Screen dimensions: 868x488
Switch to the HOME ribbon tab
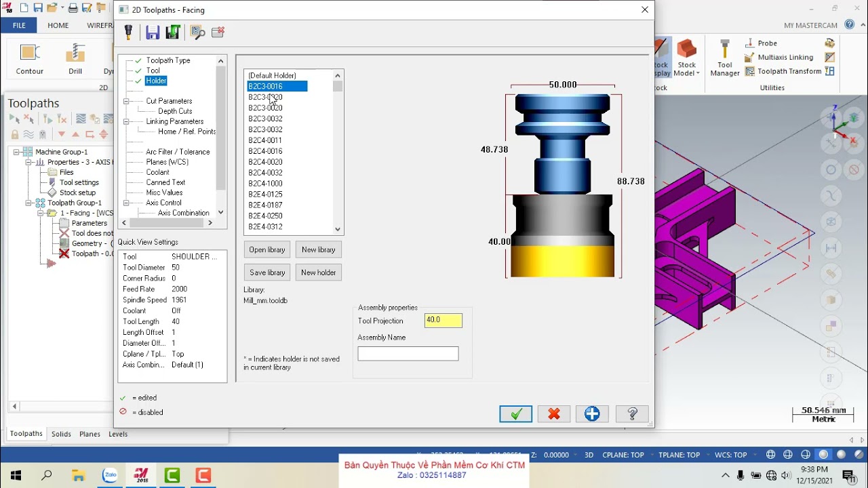pos(58,25)
